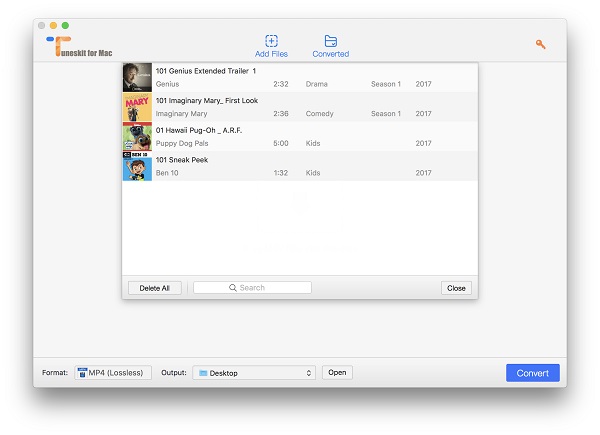
Task: Select '101 Imaginary Mary_ First Look' title
Action: (207, 101)
